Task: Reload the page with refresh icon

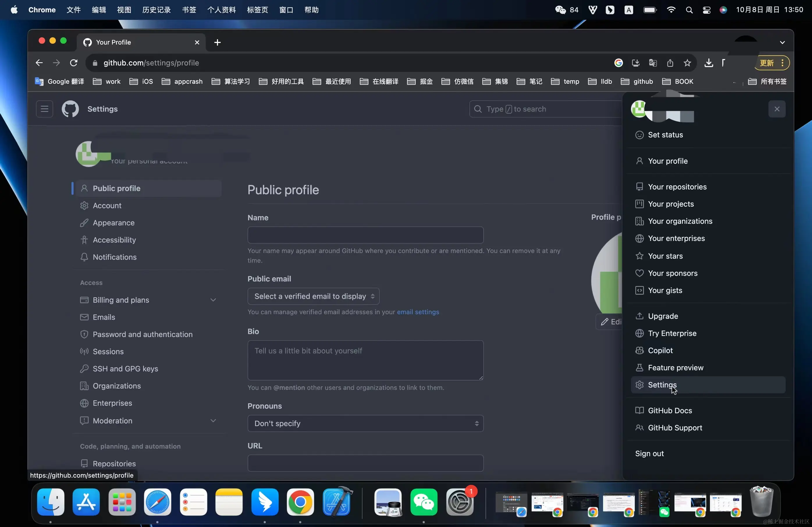Action: tap(74, 63)
